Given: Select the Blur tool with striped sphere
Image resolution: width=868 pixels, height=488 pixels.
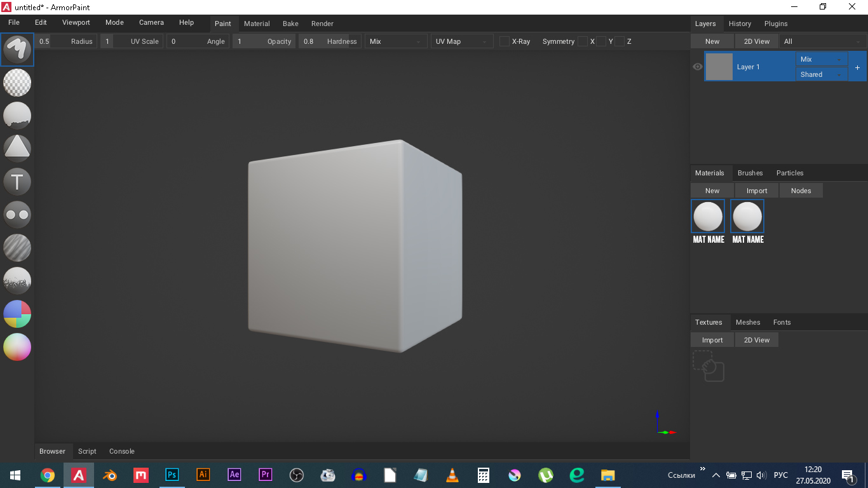Looking at the screenshot, I should [x=17, y=248].
